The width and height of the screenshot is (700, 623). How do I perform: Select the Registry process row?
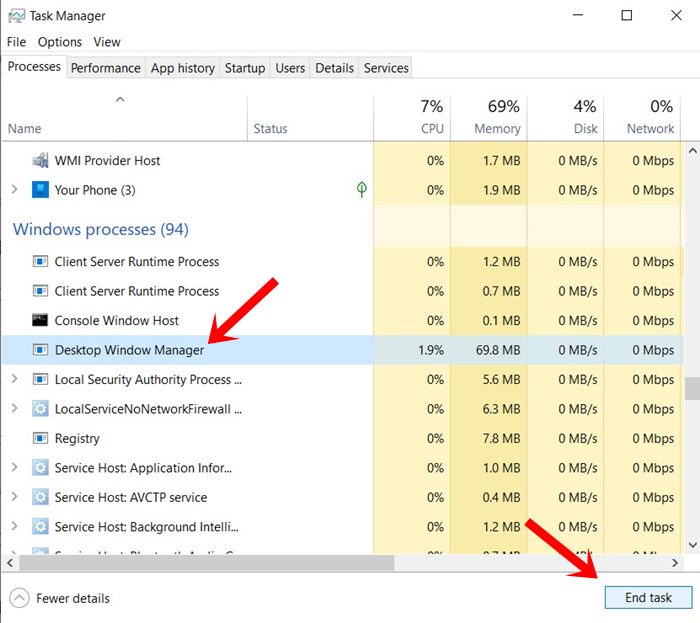343,438
